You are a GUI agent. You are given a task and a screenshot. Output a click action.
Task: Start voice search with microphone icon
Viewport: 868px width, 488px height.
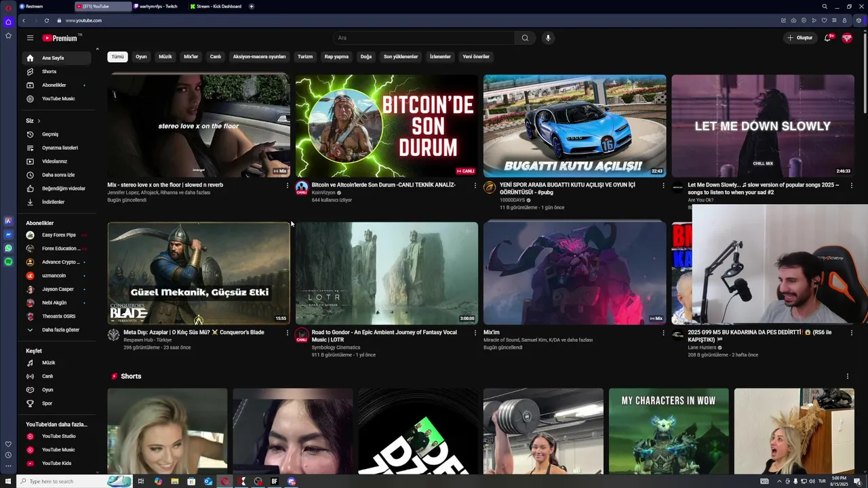pyautogui.click(x=548, y=38)
